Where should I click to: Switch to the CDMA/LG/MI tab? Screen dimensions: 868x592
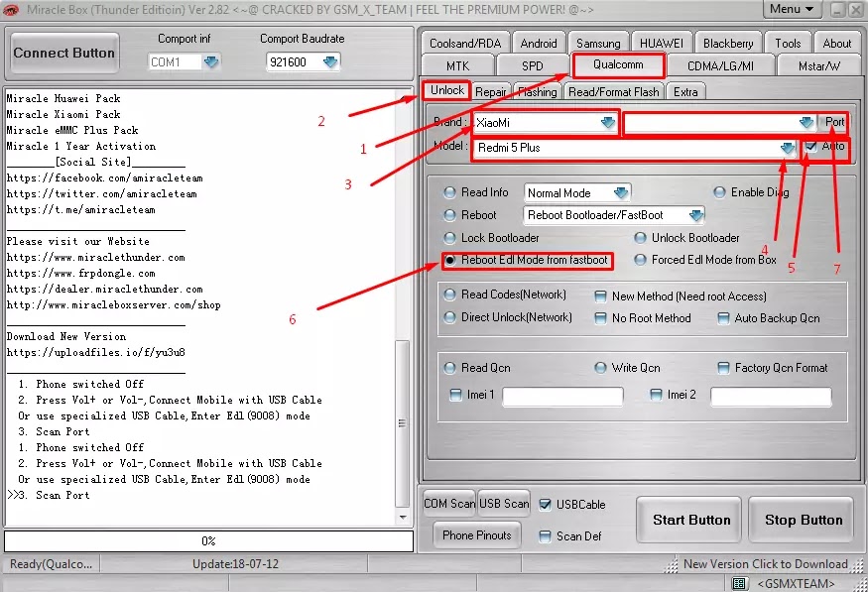[720, 65]
